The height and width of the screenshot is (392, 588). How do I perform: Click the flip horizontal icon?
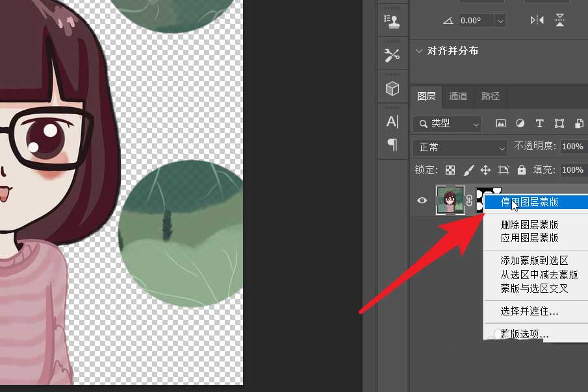click(537, 20)
